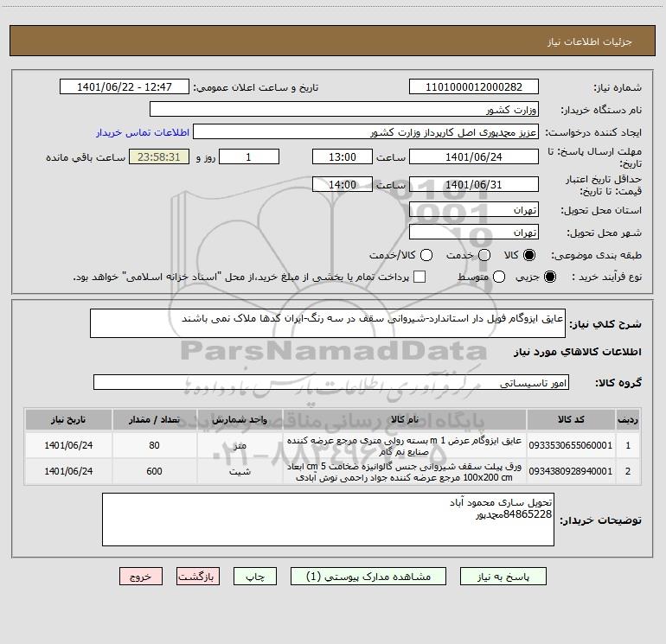The height and width of the screenshot is (644, 666).
Task: Click need date in the 80-quantity row
Action: (x=68, y=445)
